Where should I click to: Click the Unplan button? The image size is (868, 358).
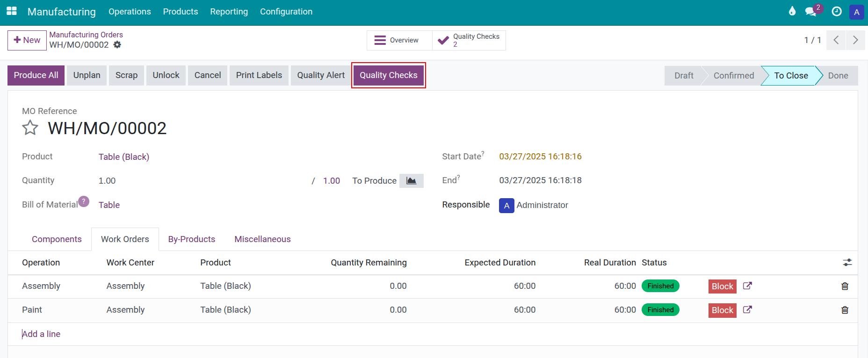[x=87, y=75]
